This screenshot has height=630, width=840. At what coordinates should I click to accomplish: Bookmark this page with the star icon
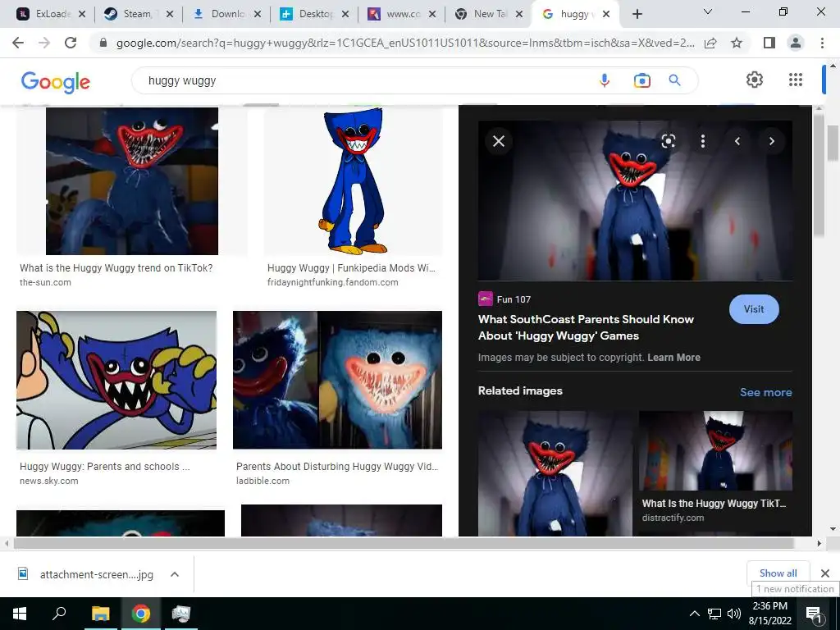tap(737, 43)
